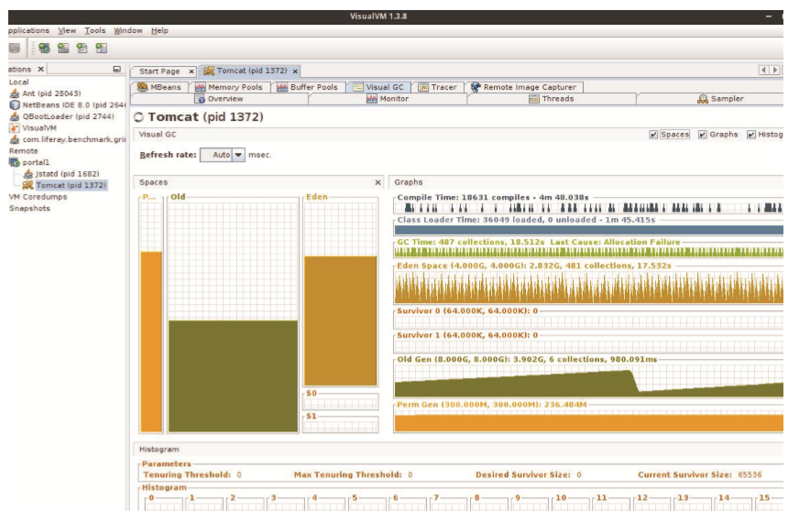Switch to the Overview tab
This screenshot has height=532, width=799.
coord(219,99)
